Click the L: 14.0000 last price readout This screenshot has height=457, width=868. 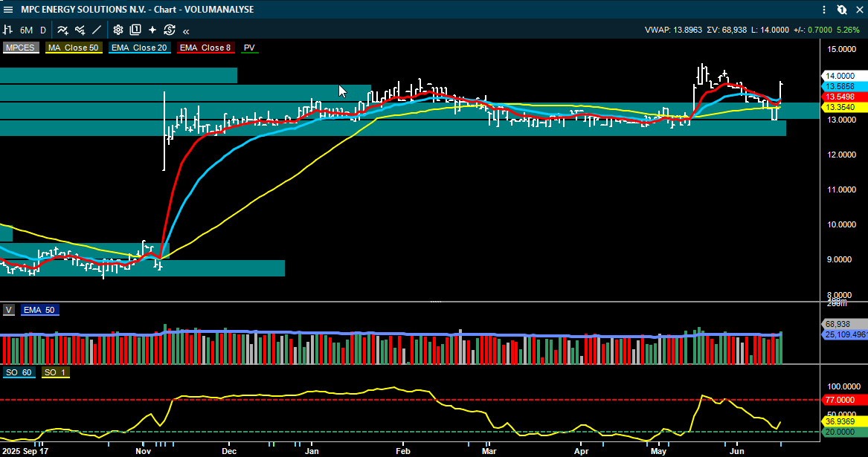(770, 30)
